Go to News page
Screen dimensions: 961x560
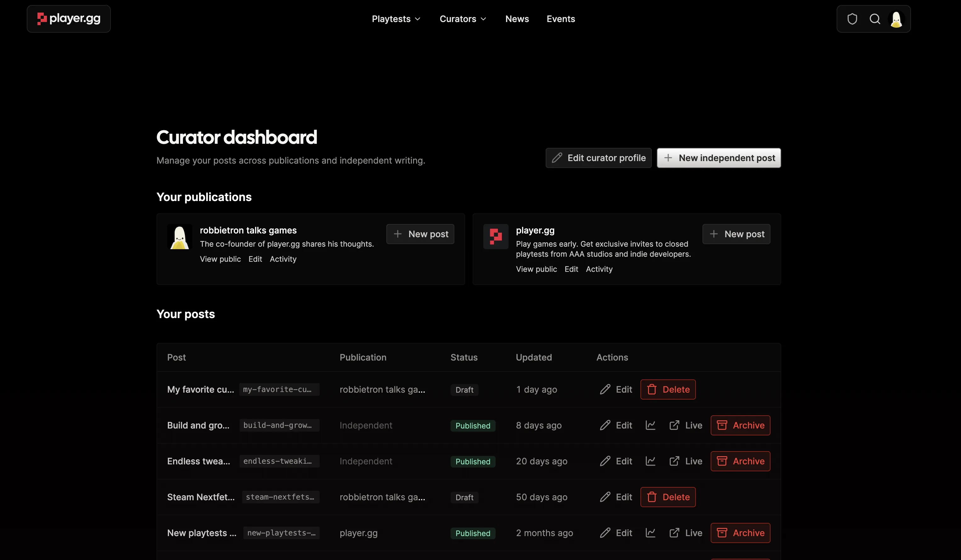coord(517,19)
